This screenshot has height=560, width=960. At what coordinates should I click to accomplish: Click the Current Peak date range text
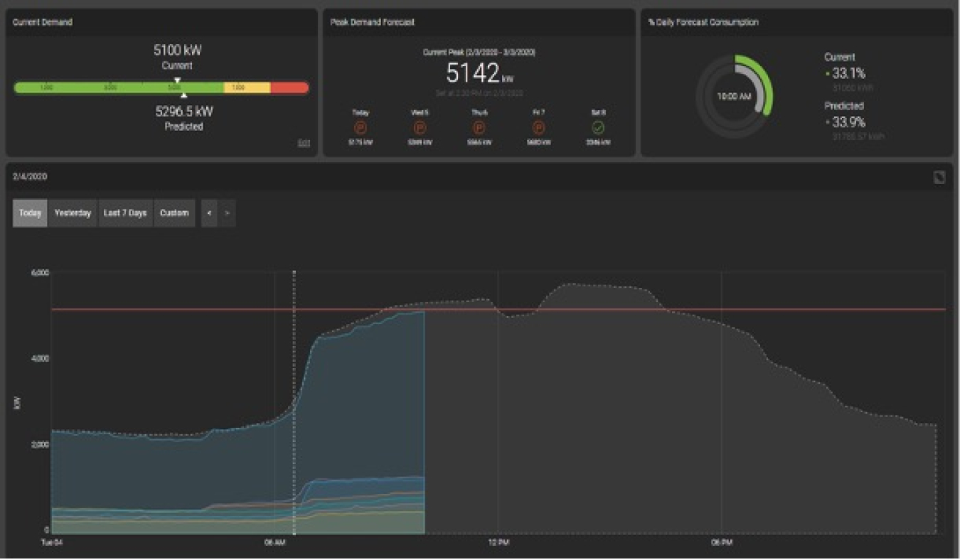(480, 53)
